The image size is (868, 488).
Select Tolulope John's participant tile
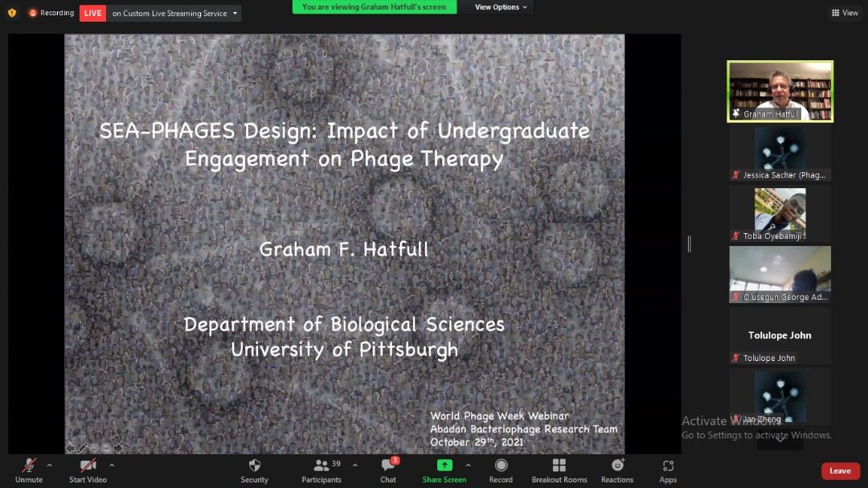click(780, 336)
